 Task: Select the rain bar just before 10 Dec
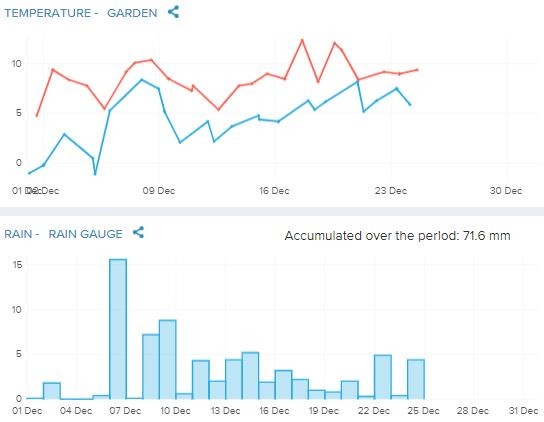pos(168,359)
